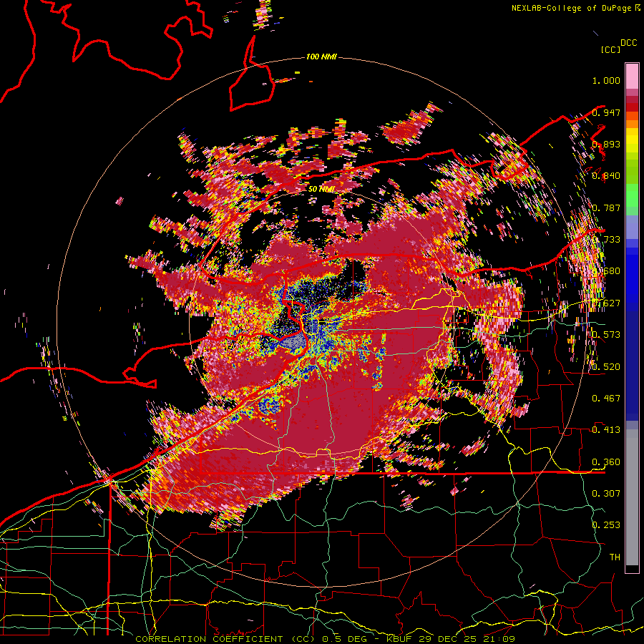The height and width of the screenshot is (644, 644).
Task: Select the 0.413 scale value
Action: point(606,430)
